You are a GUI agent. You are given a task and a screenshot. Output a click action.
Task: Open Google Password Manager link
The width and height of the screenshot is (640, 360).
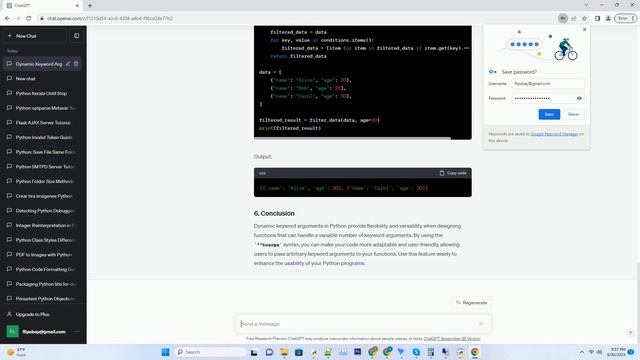[x=554, y=134]
